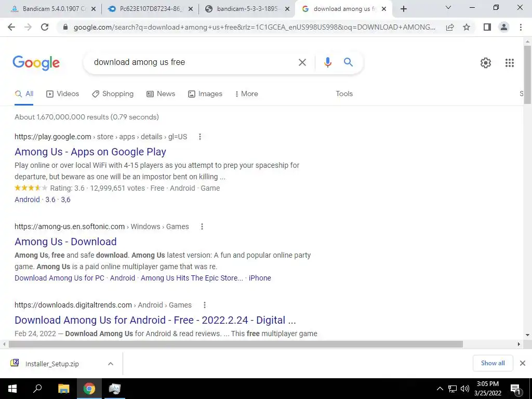Viewport: 532px width, 399px height.
Task: Select the All results tab
Action: coord(24,94)
